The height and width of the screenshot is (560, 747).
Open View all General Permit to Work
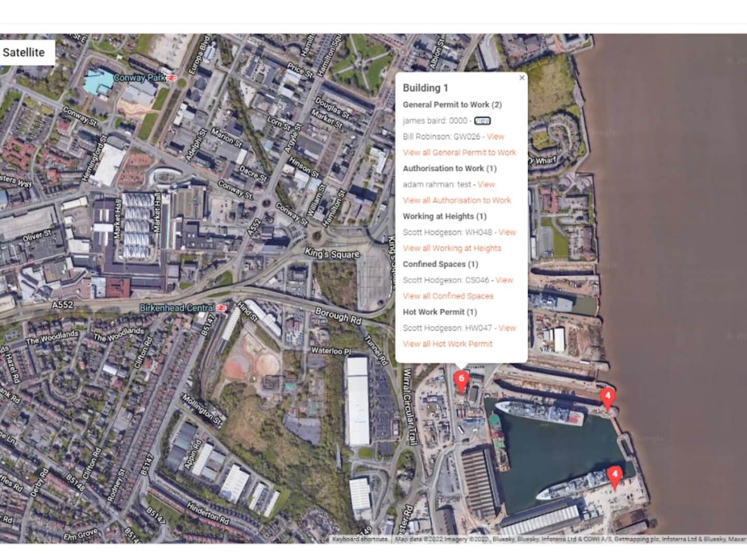tap(460, 152)
